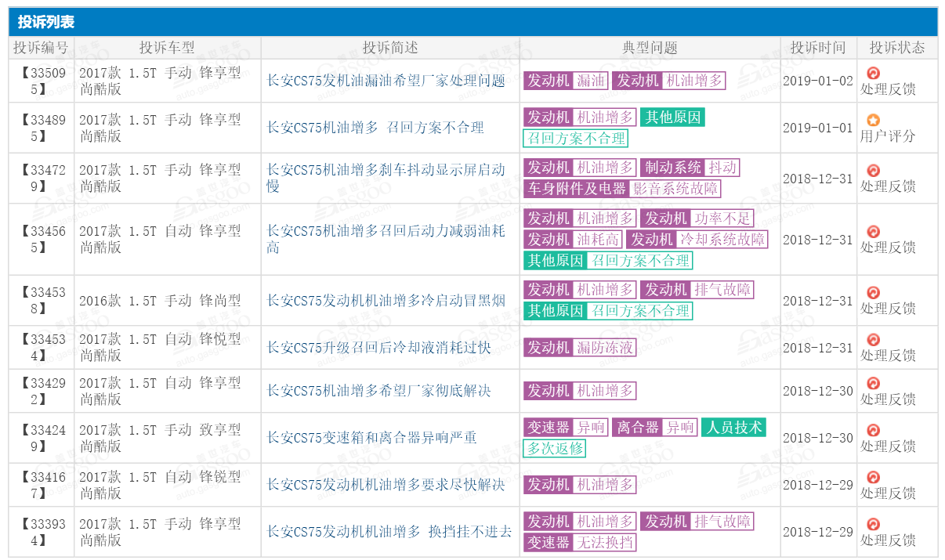Click the 制动系统 抖动 issue tag
Image resolution: width=945 pixels, height=560 pixels.
[x=690, y=168]
